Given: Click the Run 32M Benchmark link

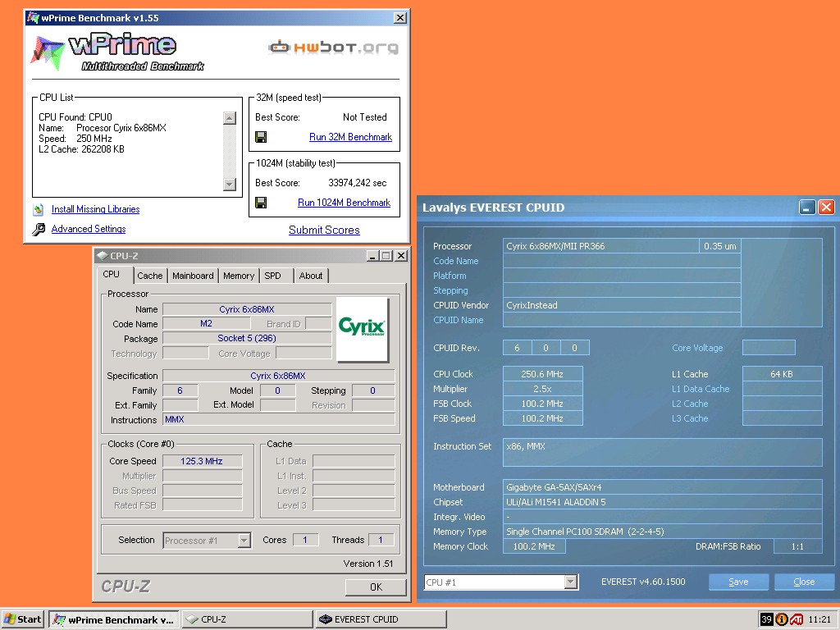Looking at the screenshot, I should pos(350,137).
